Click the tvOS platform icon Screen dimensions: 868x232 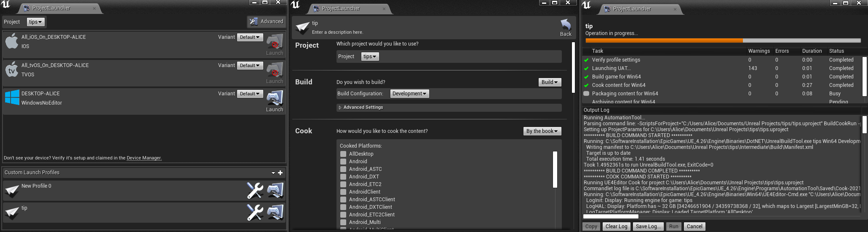click(x=12, y=70)
